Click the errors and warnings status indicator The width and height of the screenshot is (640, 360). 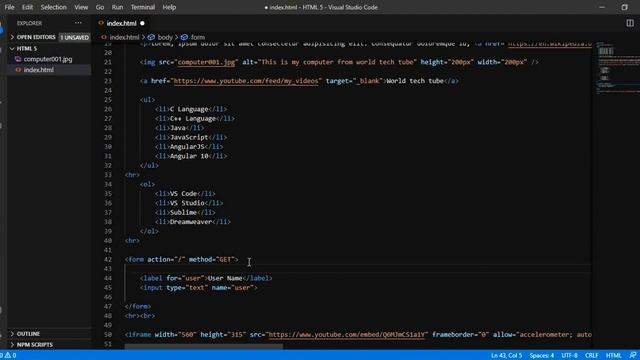(9, 355)
